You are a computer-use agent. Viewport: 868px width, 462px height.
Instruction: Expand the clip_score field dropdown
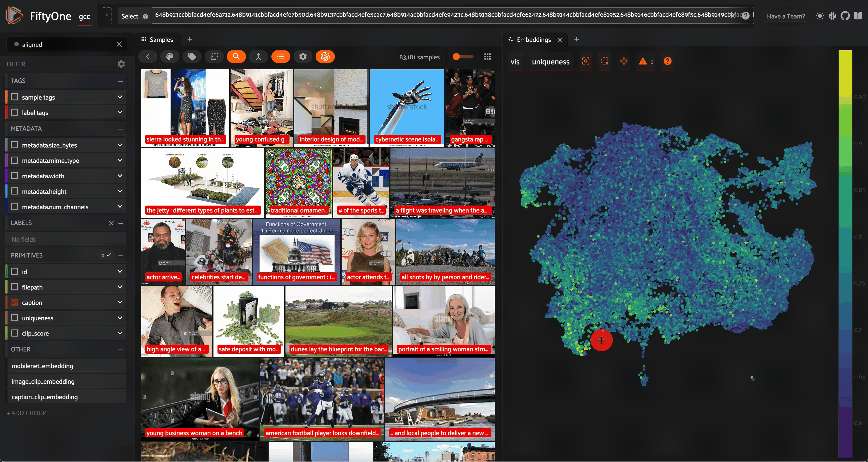click(120, 333)
